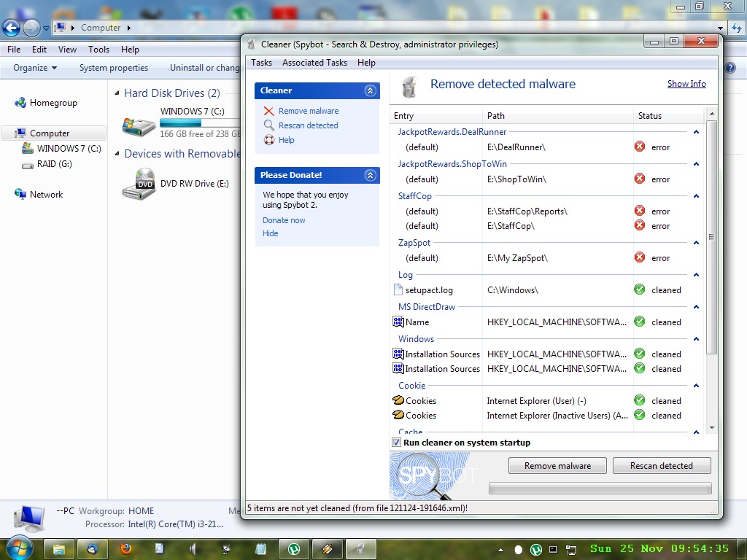
Task: Collapse the Log group
Action: point(696,275)
